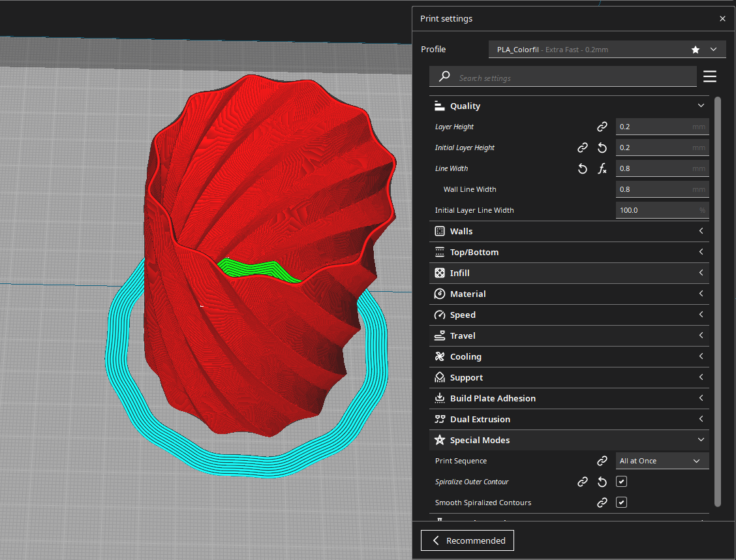Edit the Layer Height value field
Viewport: 736px width, 560px height.
662,127
